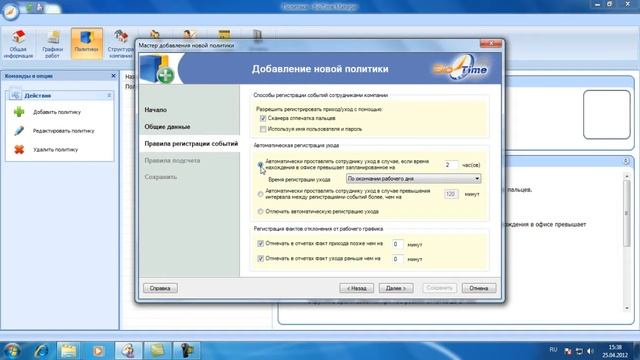Close the Команды и опции side panel
The height and width of the screenshot is (360, 640).
click(x=113, y=76)
